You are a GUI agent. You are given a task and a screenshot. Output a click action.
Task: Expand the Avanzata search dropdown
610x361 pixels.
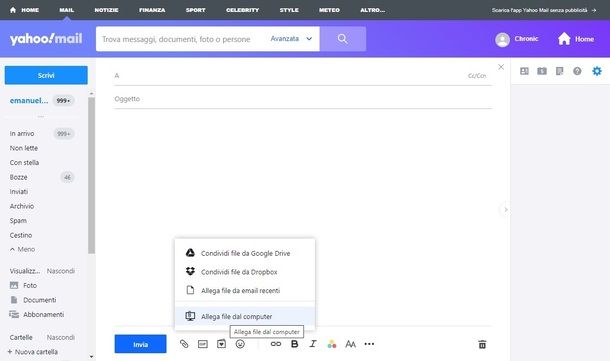pyautogui.click(x=291, y=39)
